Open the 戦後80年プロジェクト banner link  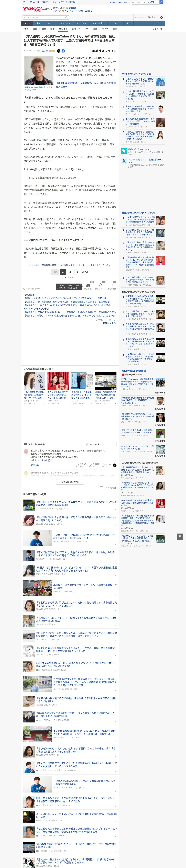pos(138,149)
